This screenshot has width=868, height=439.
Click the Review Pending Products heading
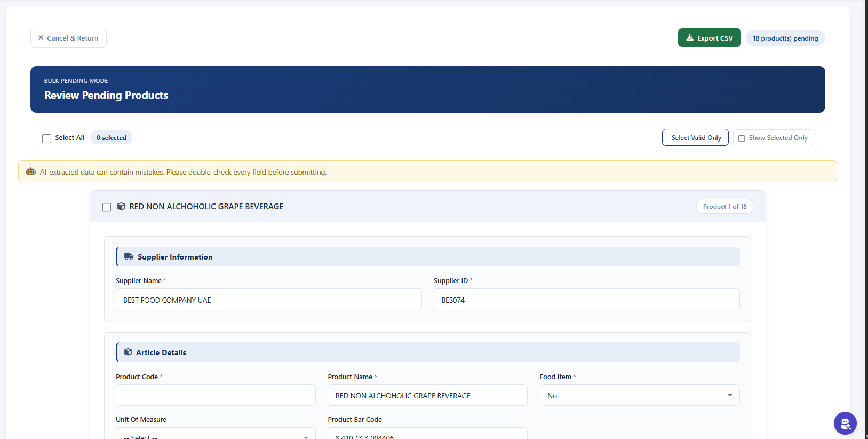pyautogui.click(x=106, y=95)
